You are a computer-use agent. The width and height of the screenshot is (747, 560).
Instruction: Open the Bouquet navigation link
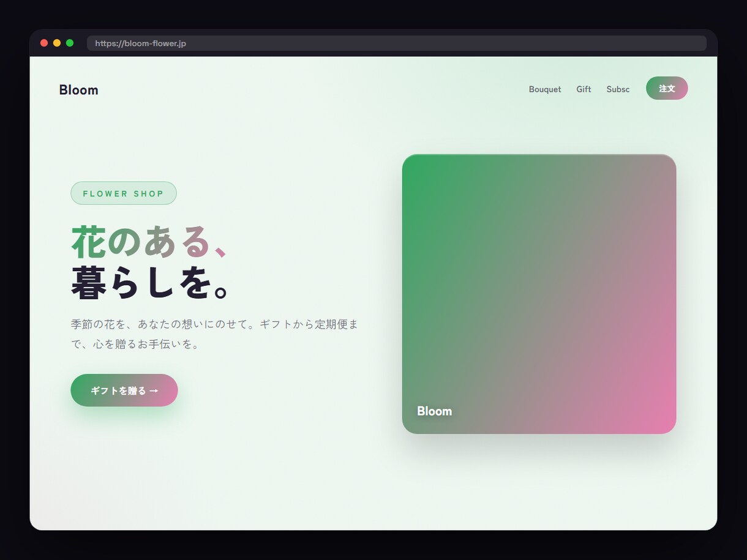(x=545, y=89)
